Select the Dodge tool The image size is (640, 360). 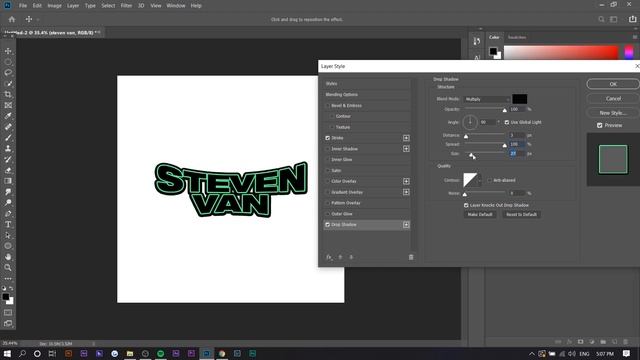pos(8,202)
